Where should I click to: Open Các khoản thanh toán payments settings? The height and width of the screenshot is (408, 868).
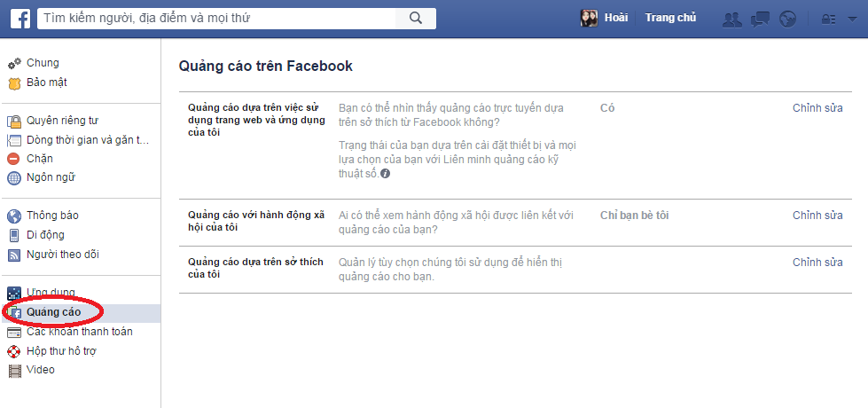[80, 332]
